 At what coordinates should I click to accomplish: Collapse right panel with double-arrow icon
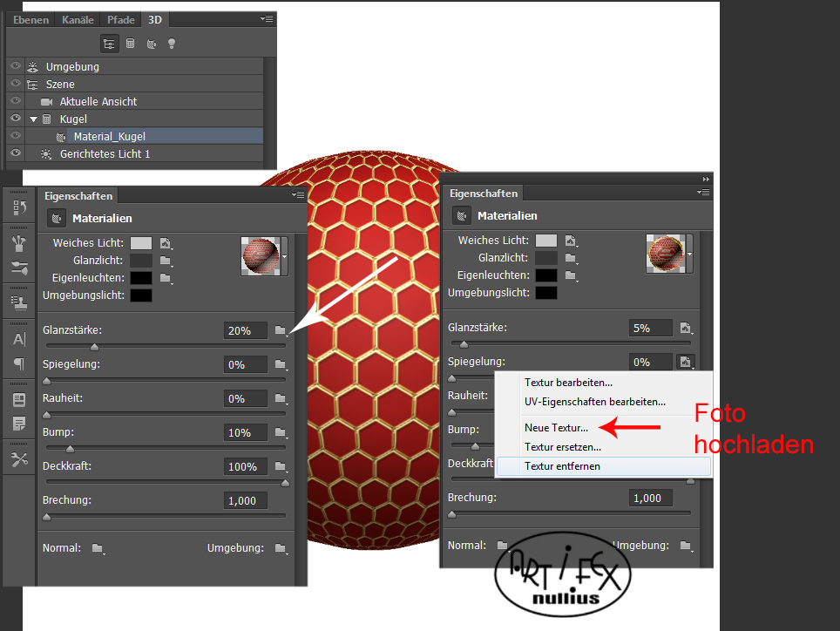(706, 179)
